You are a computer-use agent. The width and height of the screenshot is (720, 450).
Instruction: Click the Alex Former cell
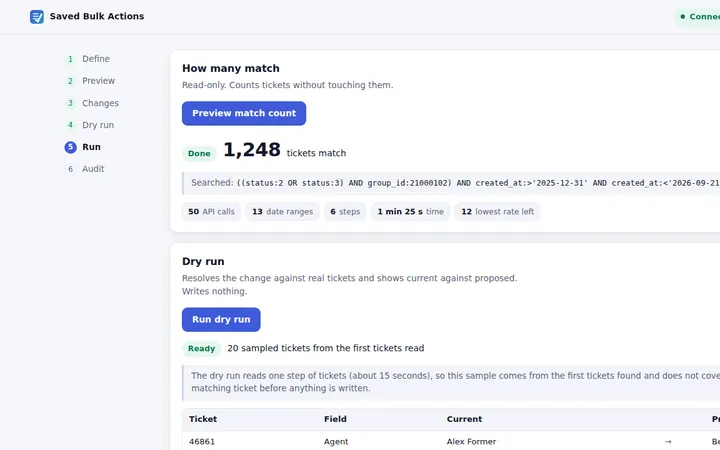click(x=471, y=442)
